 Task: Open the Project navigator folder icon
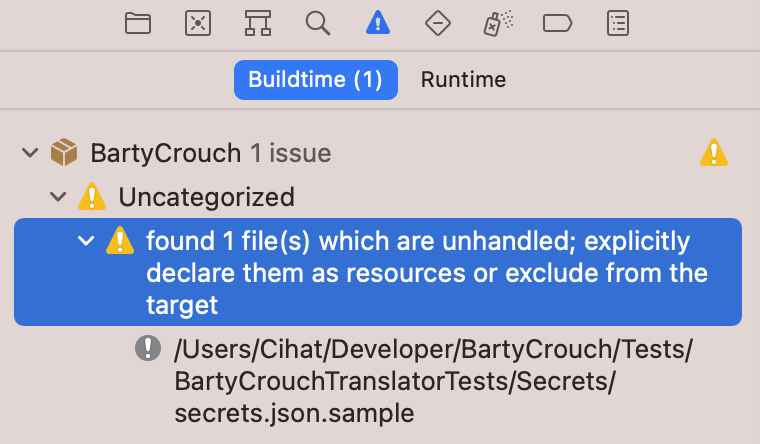138,23
